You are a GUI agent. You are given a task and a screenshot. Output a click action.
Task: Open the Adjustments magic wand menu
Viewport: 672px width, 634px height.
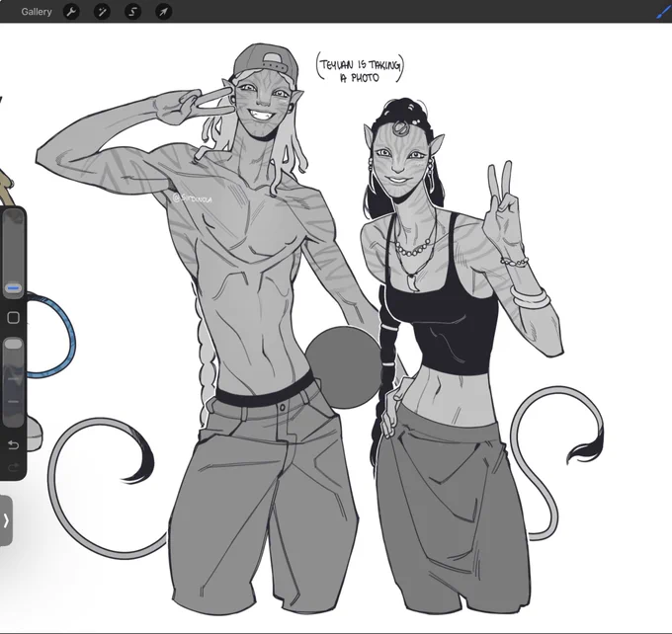pyautogui.click(x=102, y=12)
